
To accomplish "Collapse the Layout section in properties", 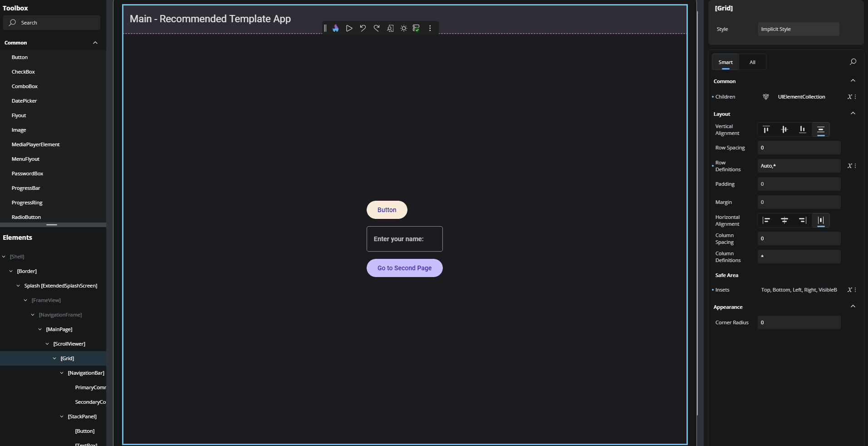I will tap(853, 114).
